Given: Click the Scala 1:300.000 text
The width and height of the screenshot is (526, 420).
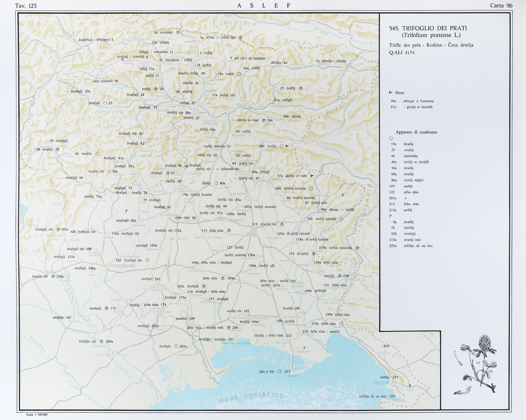Looking at the screenshot, I should tap(37, 414).
